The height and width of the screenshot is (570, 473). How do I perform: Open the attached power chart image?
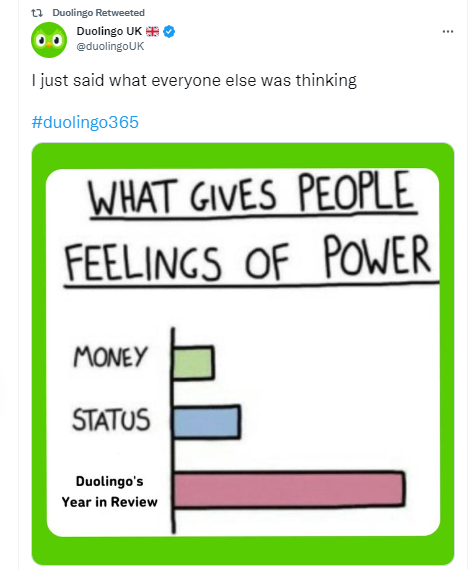click(x=243, y=353)
